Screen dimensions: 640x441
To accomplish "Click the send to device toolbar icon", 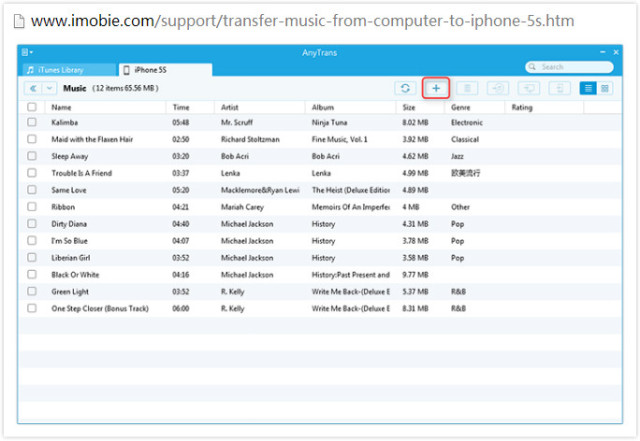I will [559, 88].
